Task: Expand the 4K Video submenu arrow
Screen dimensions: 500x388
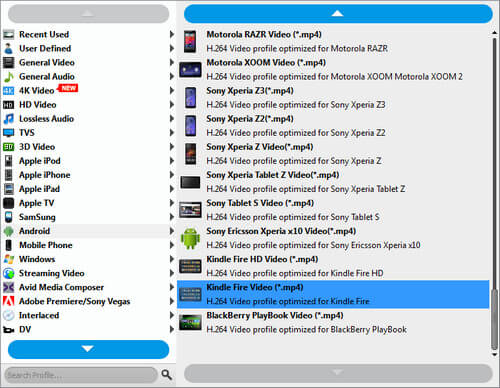Action: (x=172, y=90)
